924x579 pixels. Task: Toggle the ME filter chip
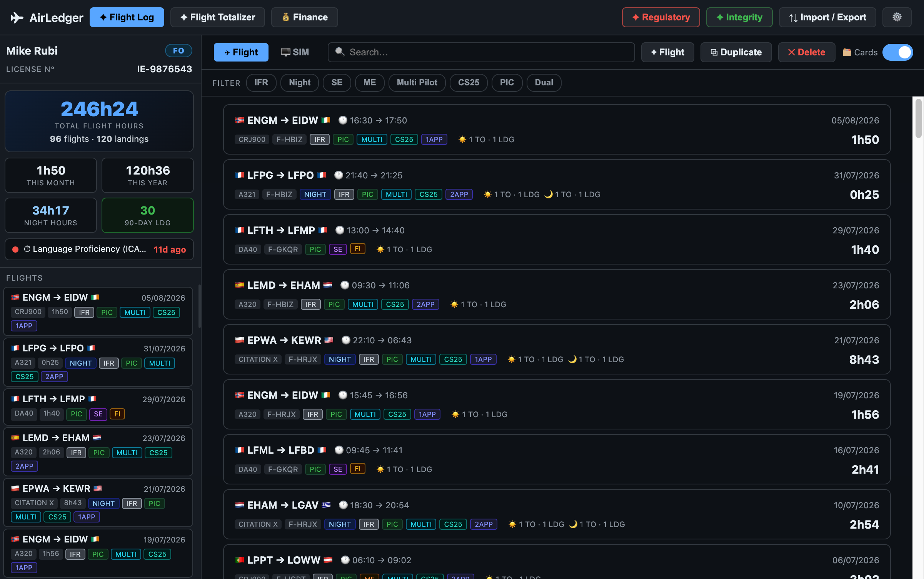(x=370, y=83)
